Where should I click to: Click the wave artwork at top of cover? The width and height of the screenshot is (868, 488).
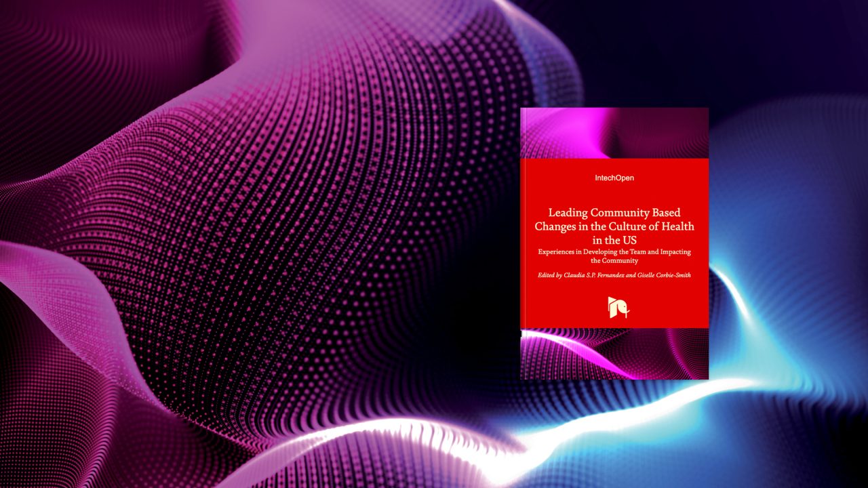click(614, 133)
